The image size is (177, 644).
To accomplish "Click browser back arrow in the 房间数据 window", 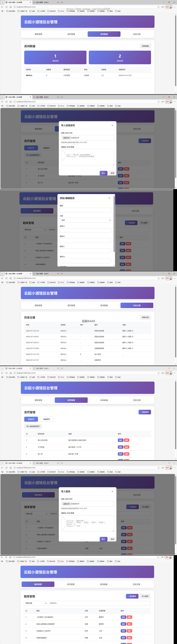I will point(2,7).
